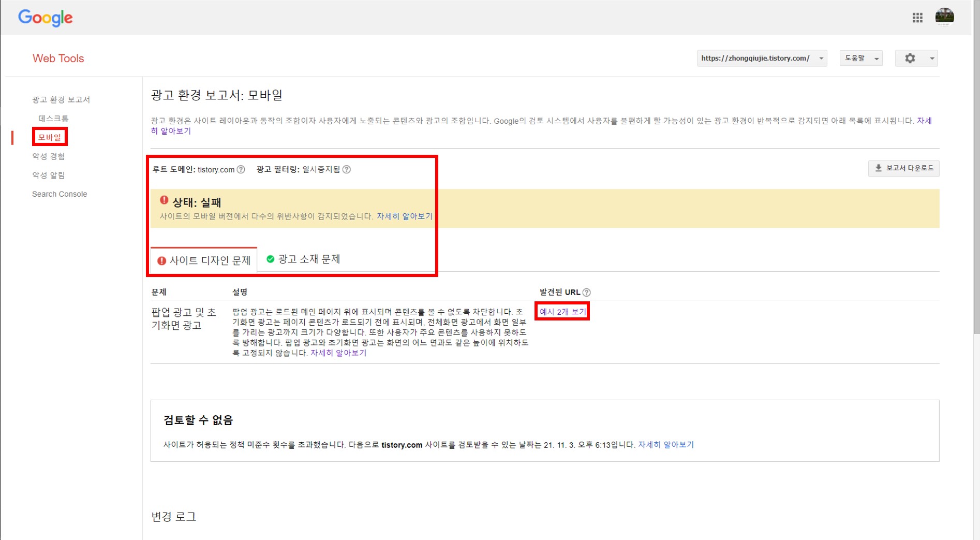Open the 도움말 dropdown menu

(861, 59)
